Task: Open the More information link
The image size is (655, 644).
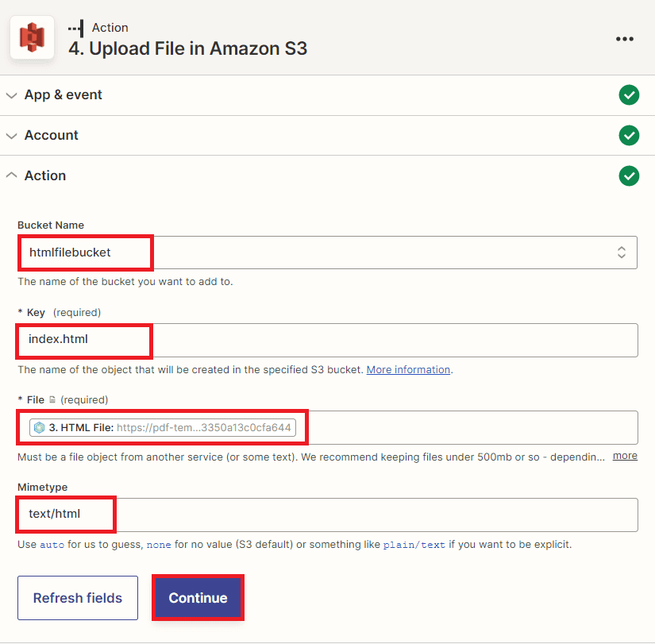Action: click(x=408, y=370)
